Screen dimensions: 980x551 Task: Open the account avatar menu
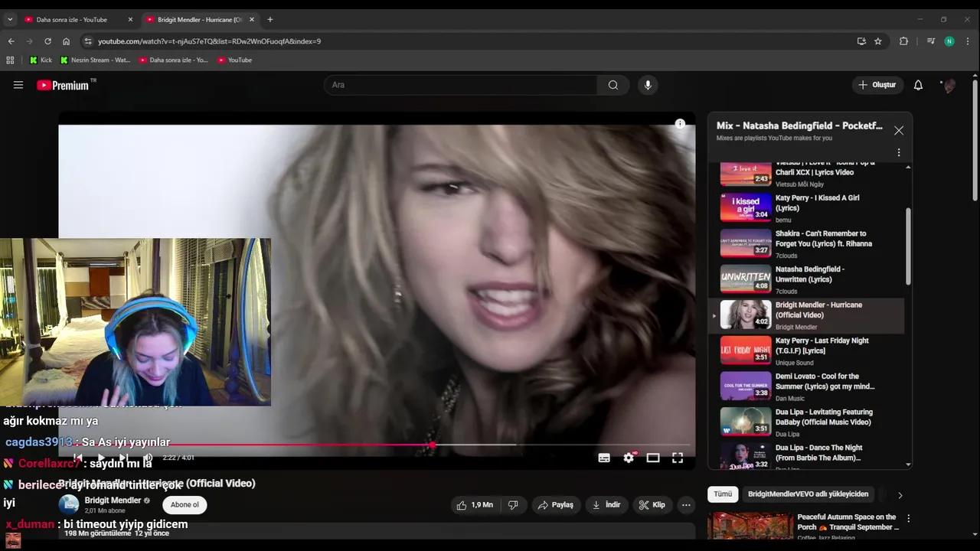[949, 85]
